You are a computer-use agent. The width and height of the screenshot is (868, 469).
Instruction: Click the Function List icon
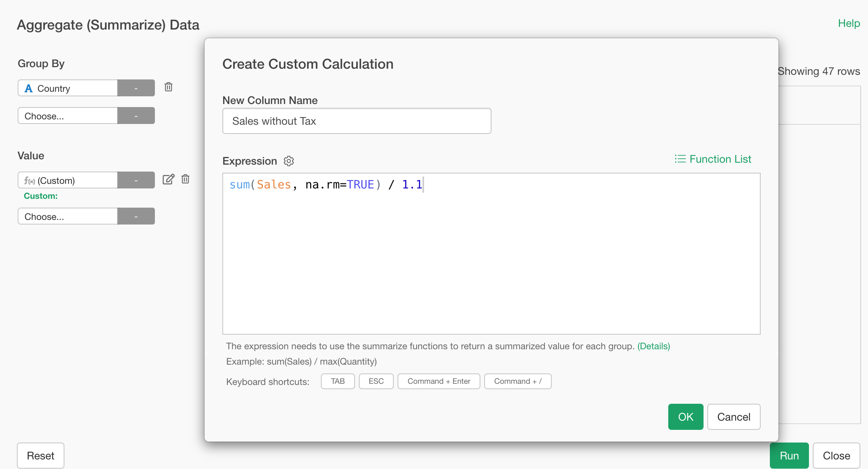coord(680,159)
